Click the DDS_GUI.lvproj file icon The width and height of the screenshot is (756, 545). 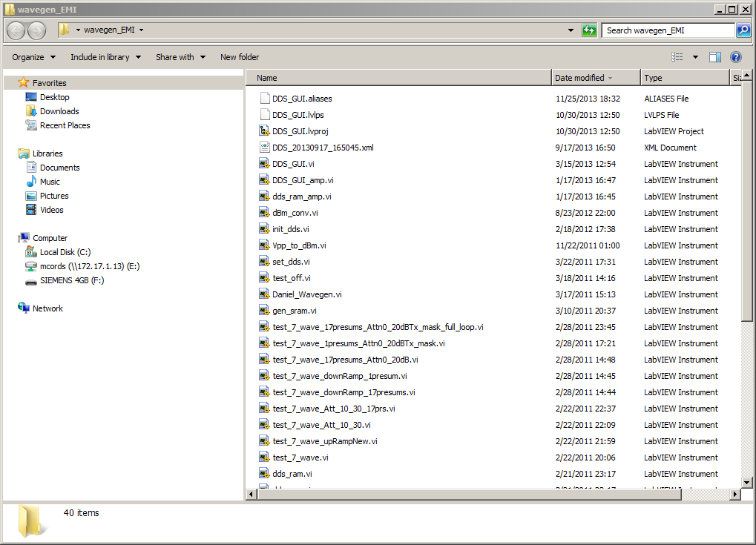click(265, 131)
